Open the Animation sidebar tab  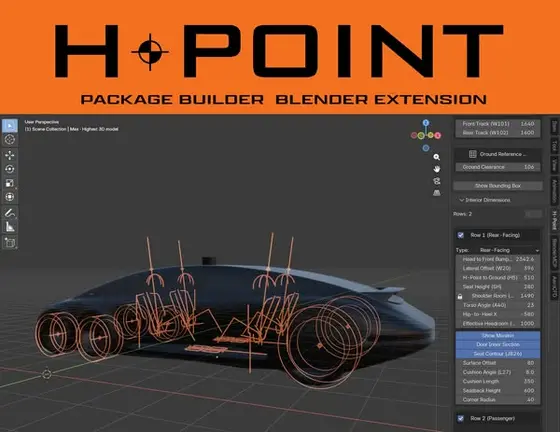click(x=554, y=191)
